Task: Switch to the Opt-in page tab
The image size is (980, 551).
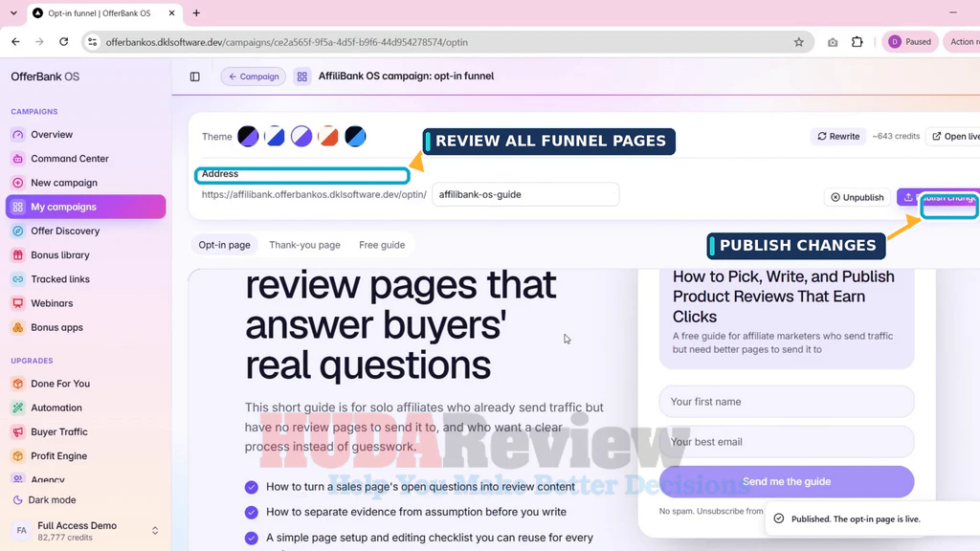Action: [x=224, y=245]
